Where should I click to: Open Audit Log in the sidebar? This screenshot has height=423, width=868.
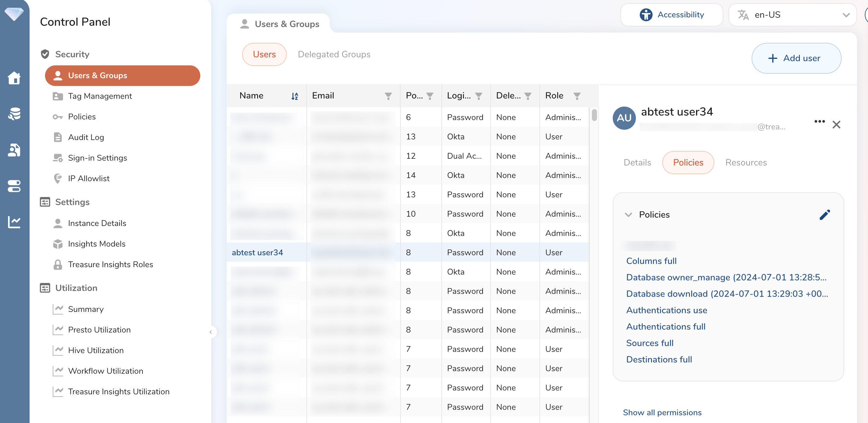(x=86, y=137)
